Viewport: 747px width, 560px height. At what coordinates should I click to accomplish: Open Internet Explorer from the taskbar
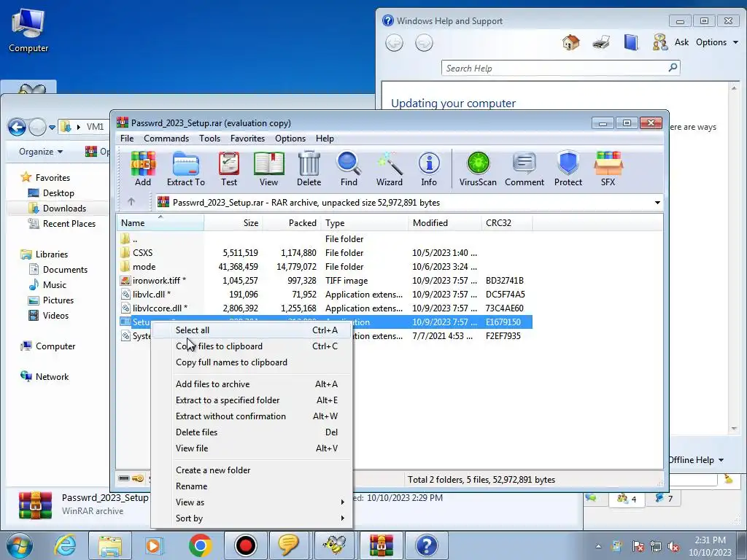tap(66, 545)
